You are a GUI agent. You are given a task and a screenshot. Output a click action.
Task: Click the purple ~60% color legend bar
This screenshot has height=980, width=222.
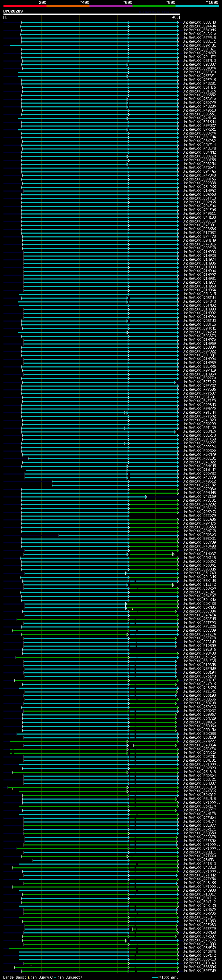[111, 6]
